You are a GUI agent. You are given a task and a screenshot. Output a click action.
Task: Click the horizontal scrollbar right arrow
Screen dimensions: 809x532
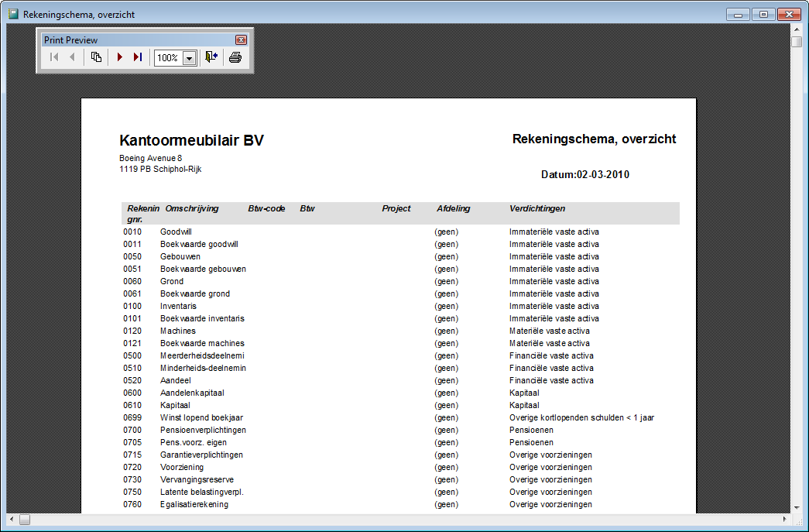click(x=785, y=520)
